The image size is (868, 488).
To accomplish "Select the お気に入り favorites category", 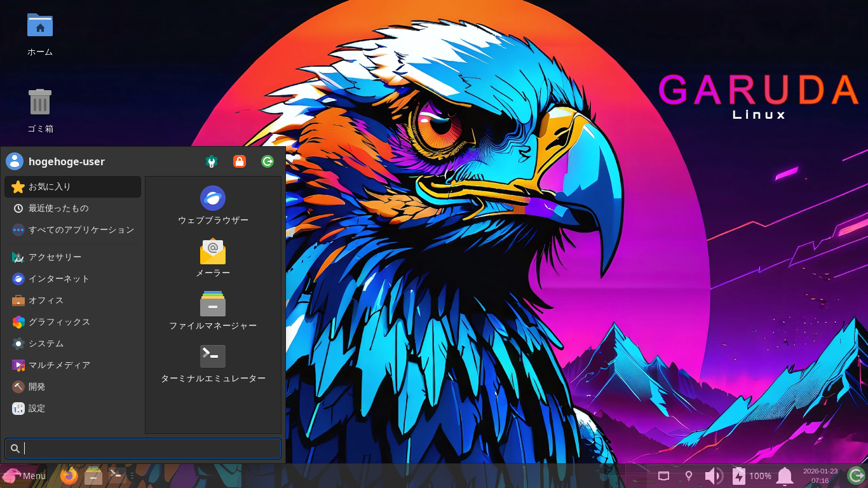I will (x=72, y=187).
